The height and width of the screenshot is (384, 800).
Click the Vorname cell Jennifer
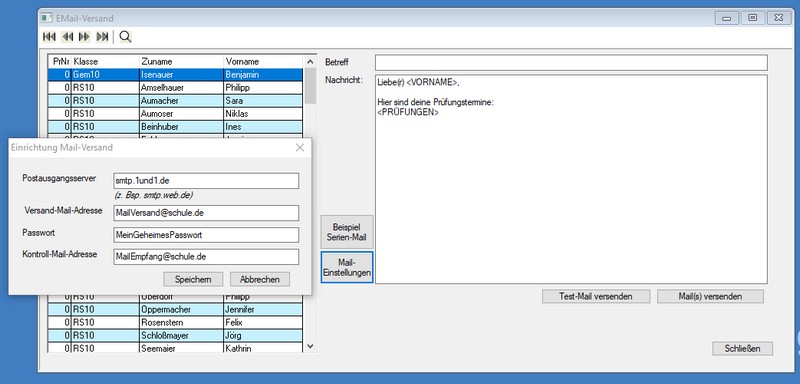[263, 310]
